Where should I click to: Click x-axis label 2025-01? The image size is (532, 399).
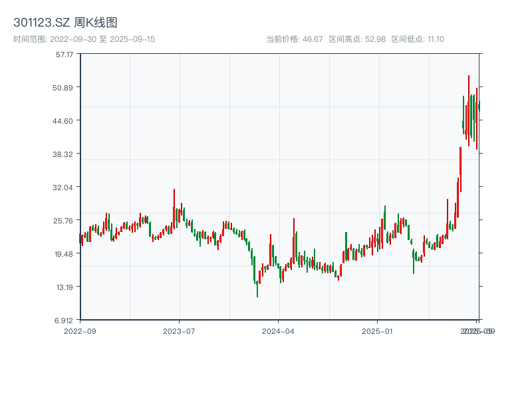[x=377, y=331]
